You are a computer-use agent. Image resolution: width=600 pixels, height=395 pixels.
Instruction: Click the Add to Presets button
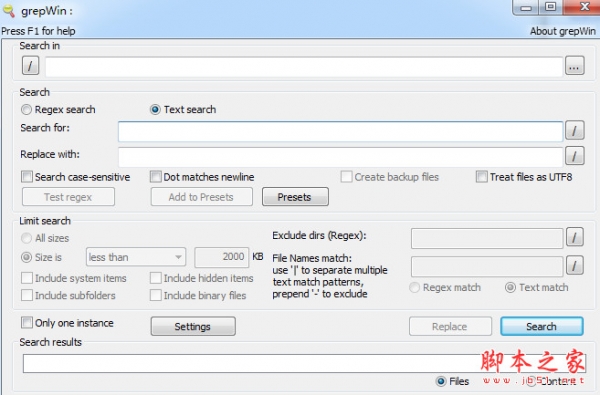pyautogui.click(x=201, y=197)
